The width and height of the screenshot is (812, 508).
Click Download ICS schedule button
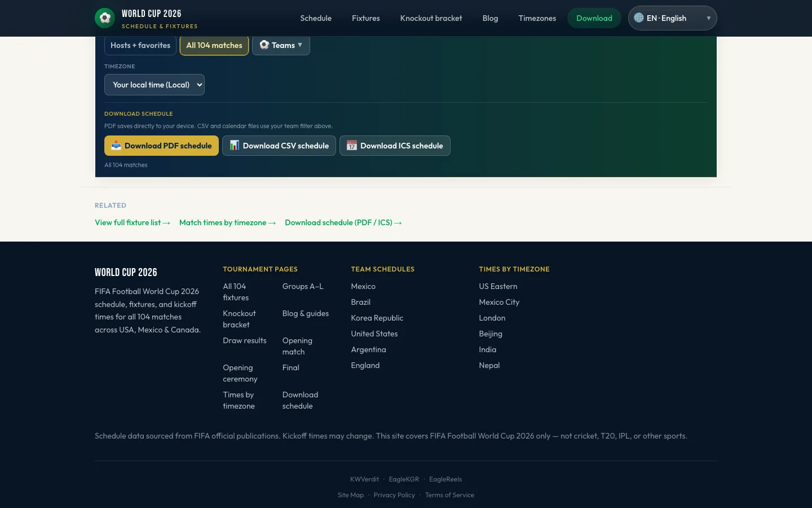(395, 146)
